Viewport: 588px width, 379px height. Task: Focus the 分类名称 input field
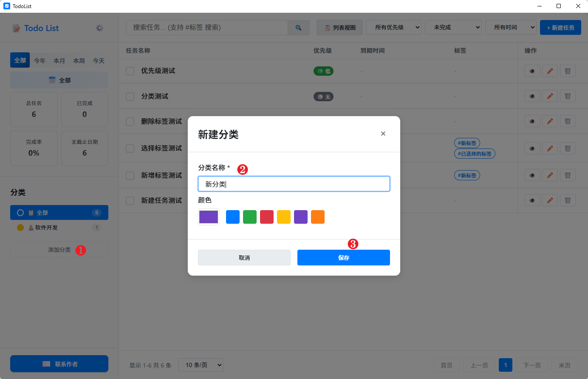[x=294, y=184]
